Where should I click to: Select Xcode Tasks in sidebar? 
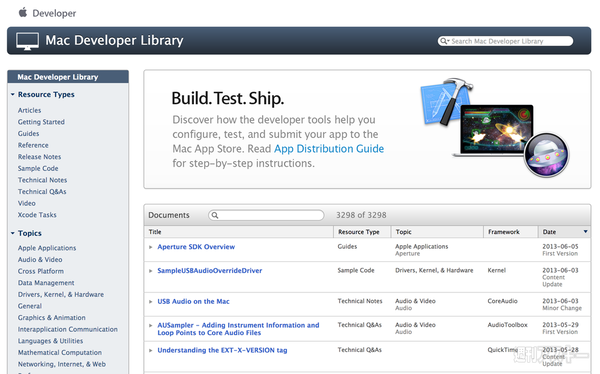pyautogui.click(x=37, y=215)
